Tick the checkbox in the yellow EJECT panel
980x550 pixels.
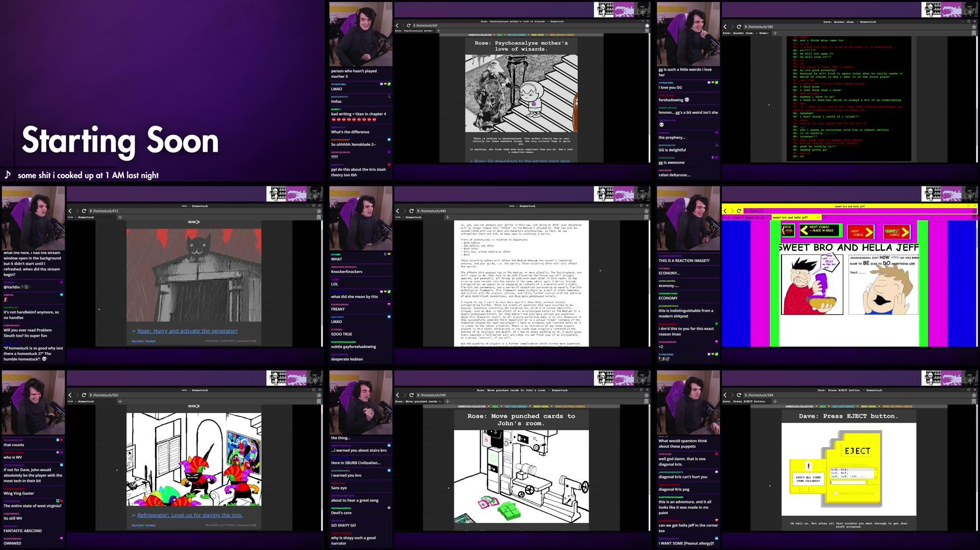[835, 493]
